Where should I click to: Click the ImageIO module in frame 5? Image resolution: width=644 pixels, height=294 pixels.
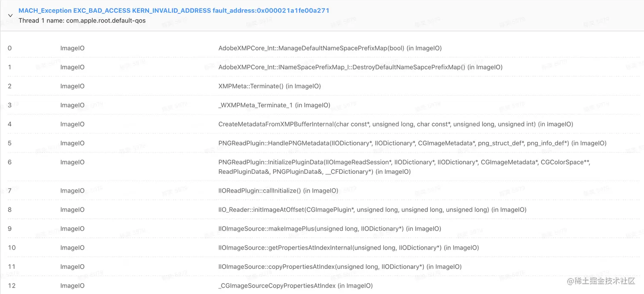72,143
